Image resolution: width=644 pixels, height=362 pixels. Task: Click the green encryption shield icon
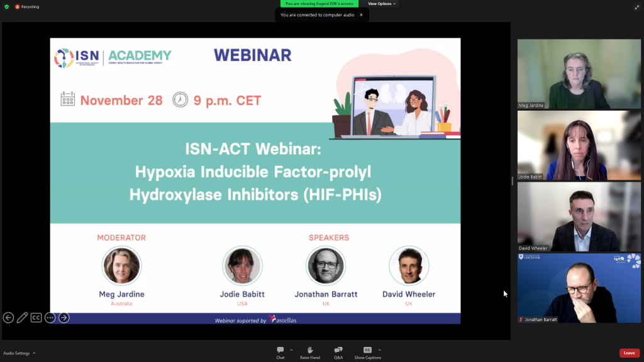(6, 7)
